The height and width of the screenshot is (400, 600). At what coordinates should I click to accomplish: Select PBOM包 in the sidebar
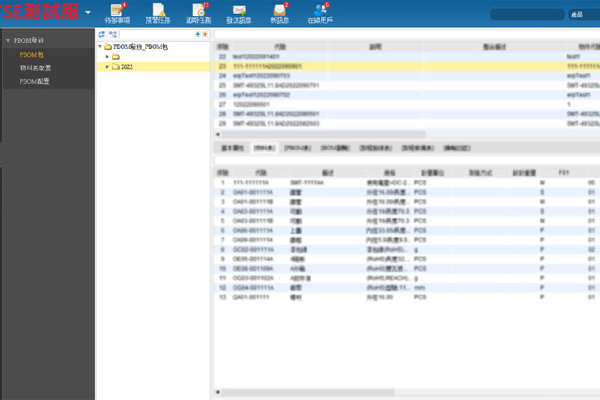(31, 55)
